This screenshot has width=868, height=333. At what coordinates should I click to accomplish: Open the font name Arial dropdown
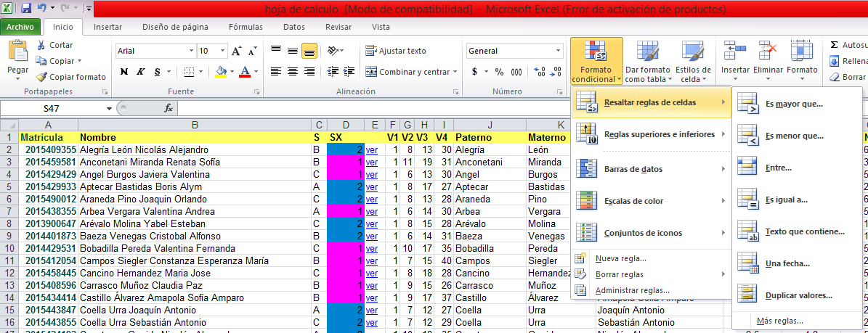click(192, 51)
